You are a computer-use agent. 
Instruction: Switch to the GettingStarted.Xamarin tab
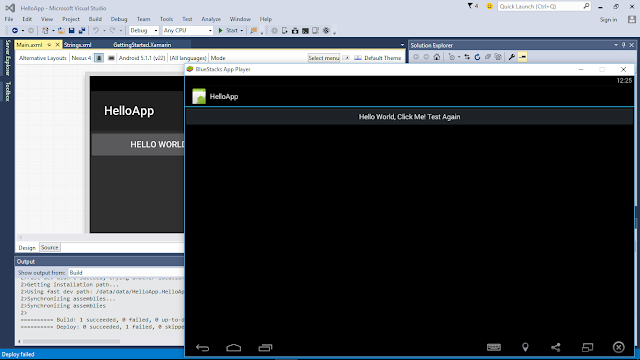pyautogui.click(x=142, y=45)
